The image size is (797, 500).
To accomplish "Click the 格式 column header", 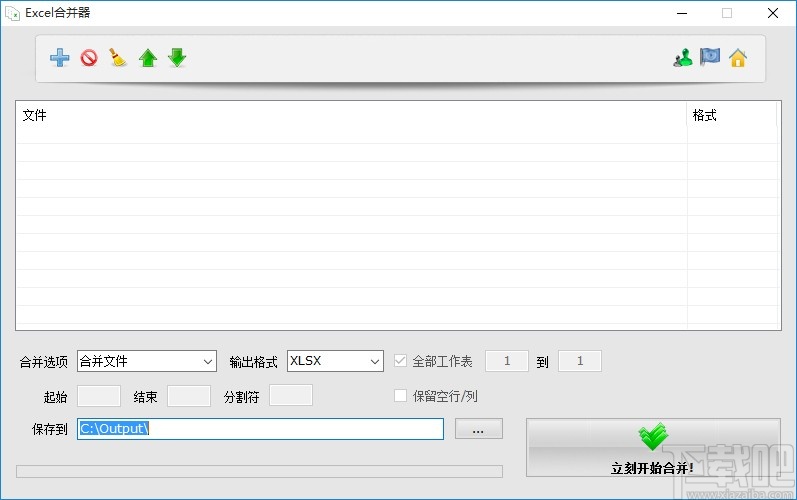I will 732,115.
